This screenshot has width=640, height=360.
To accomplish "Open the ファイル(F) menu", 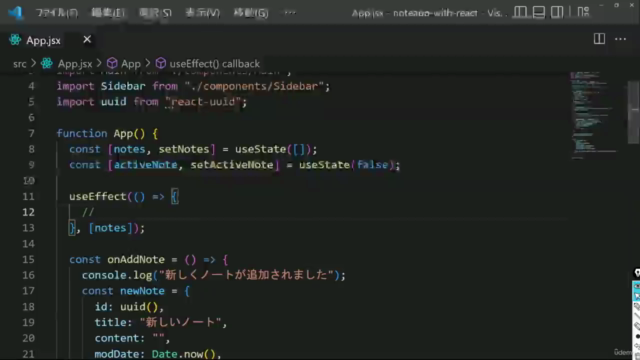I will [57, 13].
